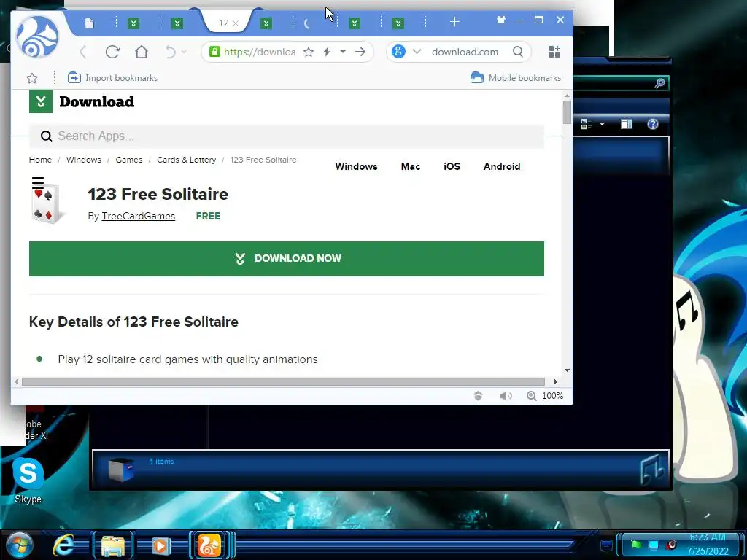Click the preview pane icon in background window
This screenshot has width=747, height=560.
[627, 124]
